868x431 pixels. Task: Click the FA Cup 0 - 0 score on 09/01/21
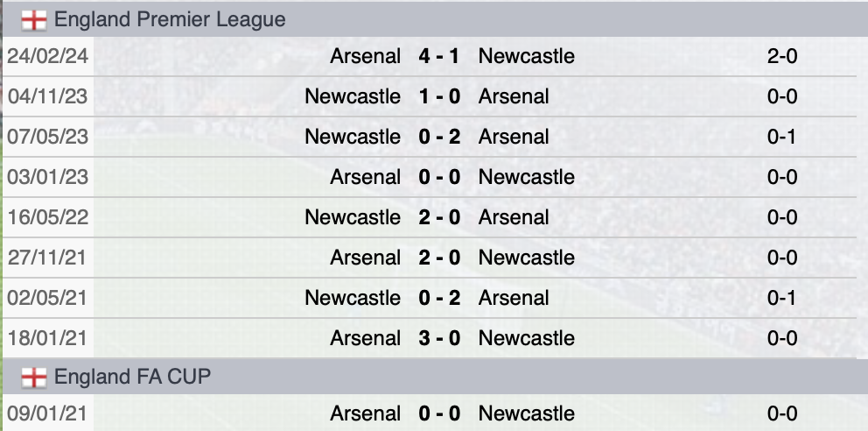pos(439,413)
